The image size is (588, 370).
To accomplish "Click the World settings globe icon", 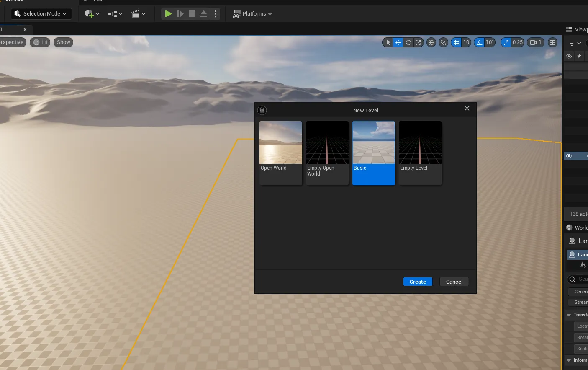I will pyautogui.click(x=569, y=228).
